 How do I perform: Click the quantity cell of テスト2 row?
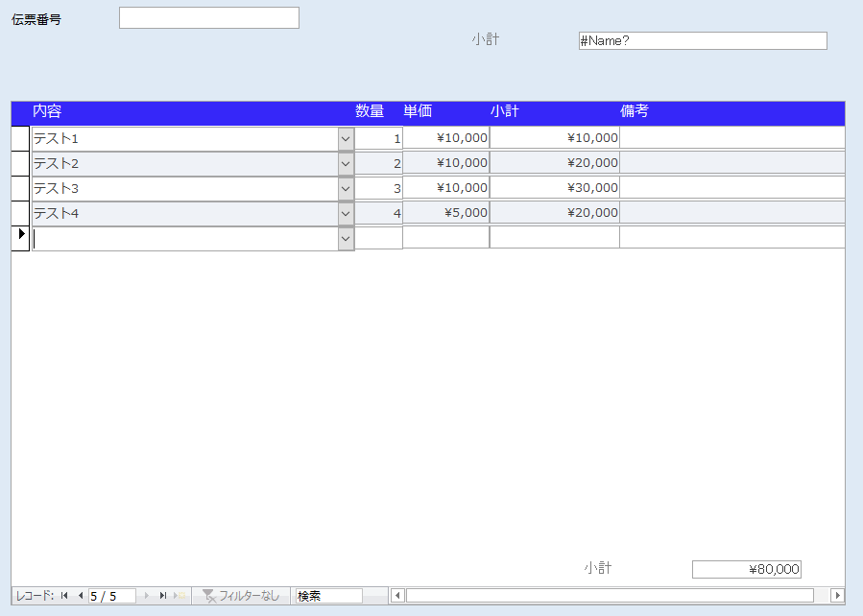[378, 163]
